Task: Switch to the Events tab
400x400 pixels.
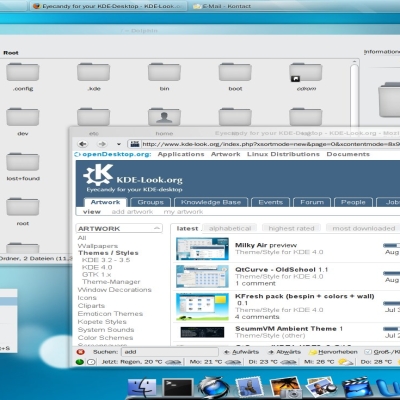Action: tap(271, 202)
